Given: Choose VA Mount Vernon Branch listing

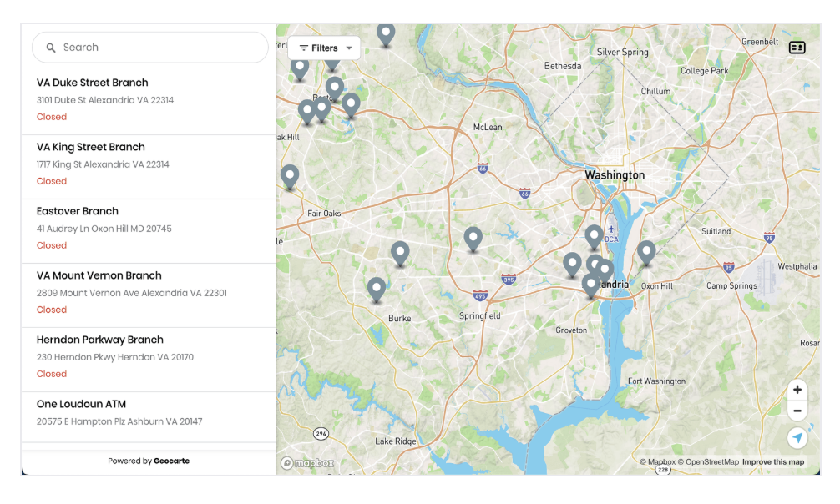Looking at the screenshot, I should click(99, 275).
